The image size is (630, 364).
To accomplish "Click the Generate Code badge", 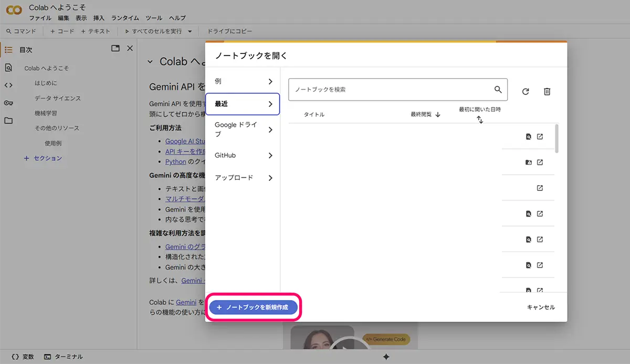I will point(386,339).
